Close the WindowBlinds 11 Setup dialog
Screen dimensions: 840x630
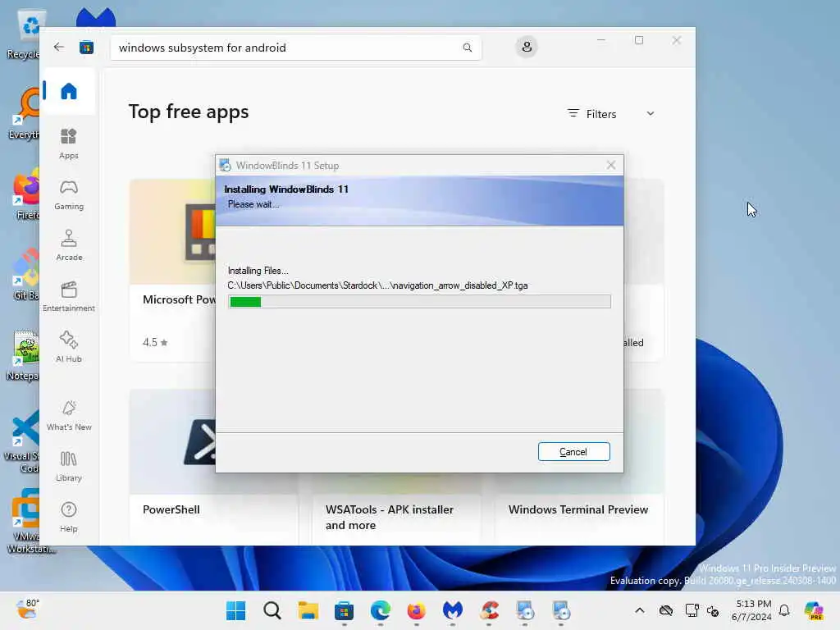(x=611, y=165)
